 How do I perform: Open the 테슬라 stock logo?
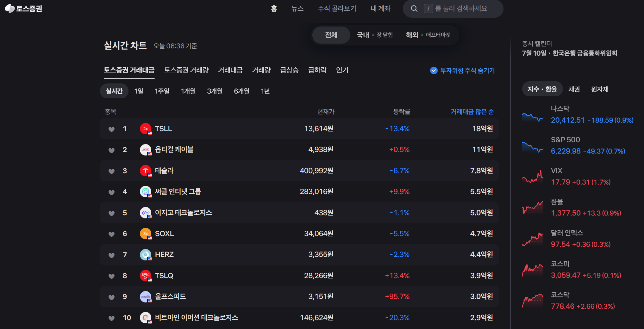[146, 171]
